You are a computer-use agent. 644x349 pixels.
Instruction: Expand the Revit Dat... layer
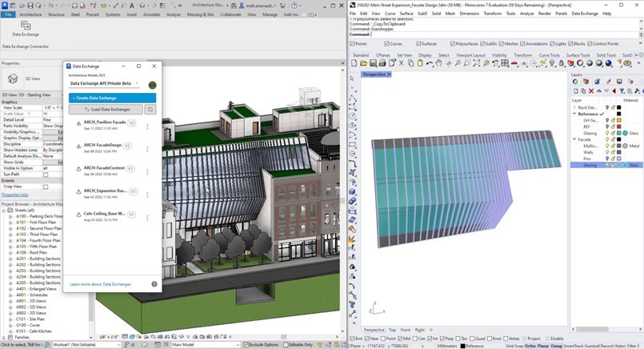[574, 107]
